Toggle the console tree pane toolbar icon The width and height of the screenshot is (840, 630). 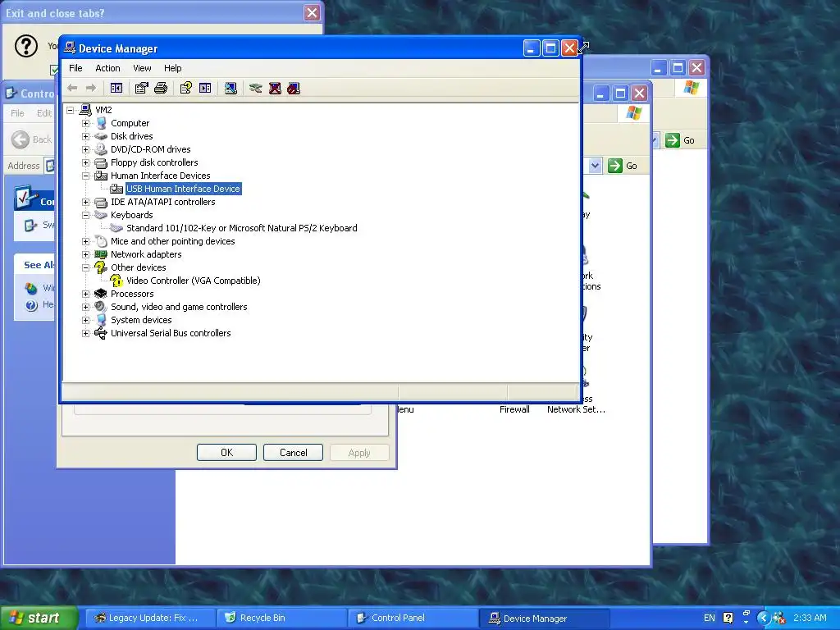click(116, 88)
